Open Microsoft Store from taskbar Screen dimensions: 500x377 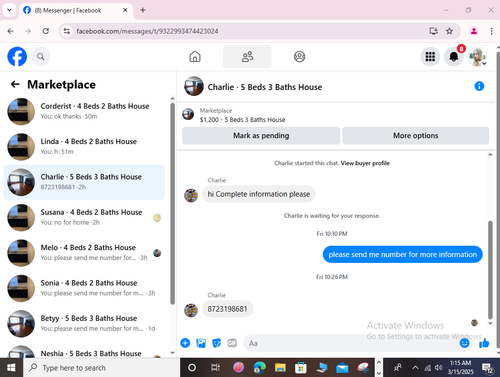301,368
